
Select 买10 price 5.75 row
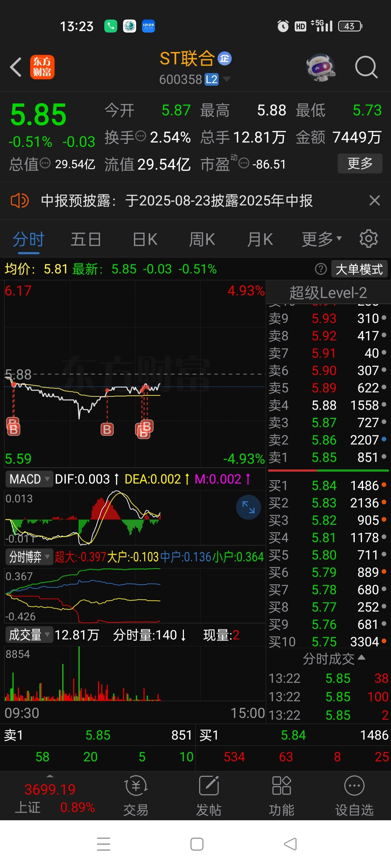(328, 642)
